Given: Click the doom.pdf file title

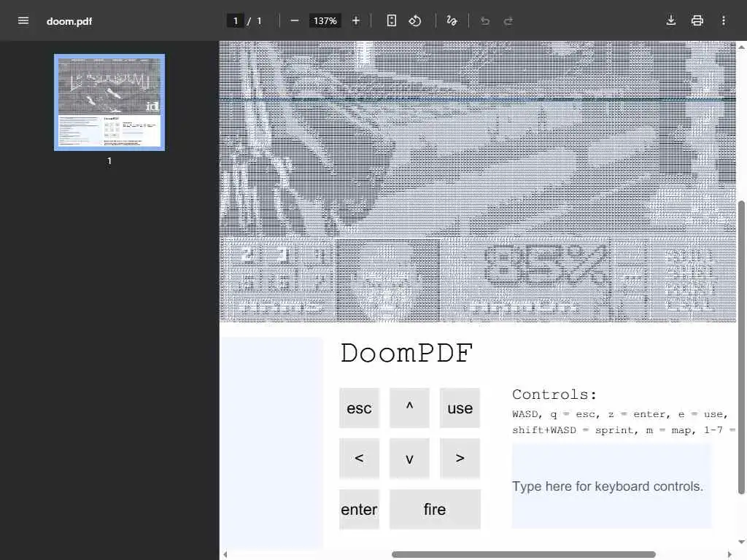Looking at the screenshot, I should [69, 21].
